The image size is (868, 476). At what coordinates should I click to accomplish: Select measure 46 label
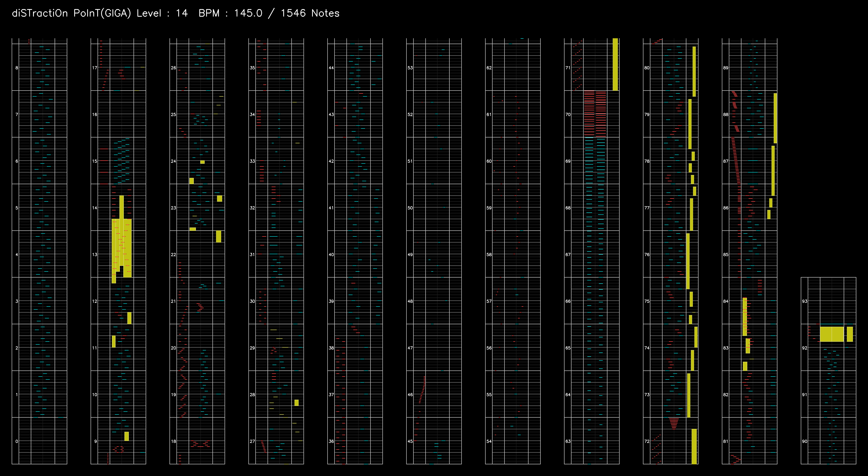(410, 394)
